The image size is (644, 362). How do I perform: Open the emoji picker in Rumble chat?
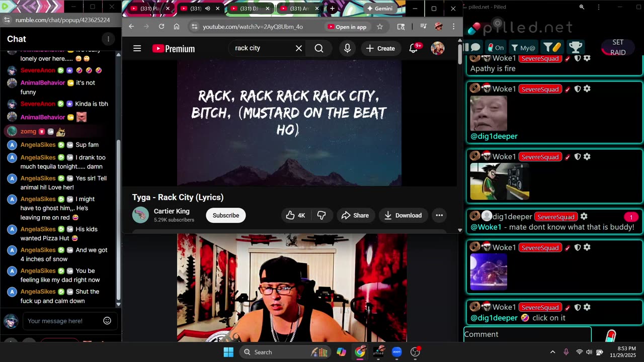tap(107, 321)
